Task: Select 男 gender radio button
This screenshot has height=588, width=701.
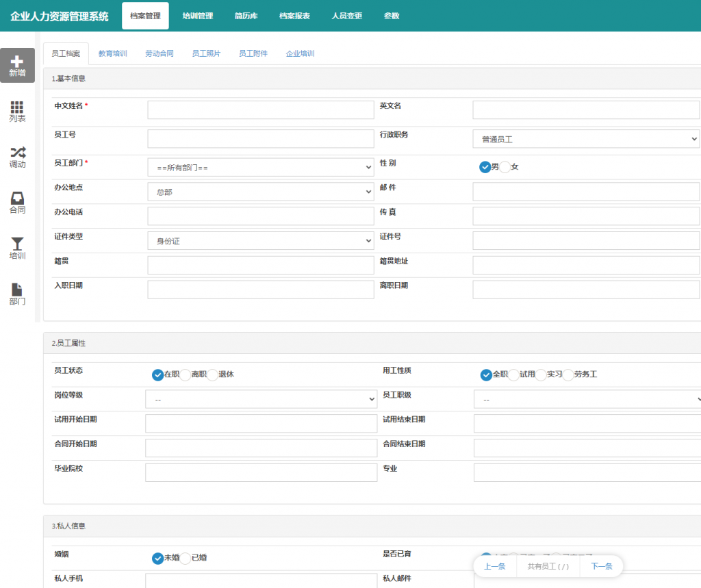Action: tap(485, 167)
